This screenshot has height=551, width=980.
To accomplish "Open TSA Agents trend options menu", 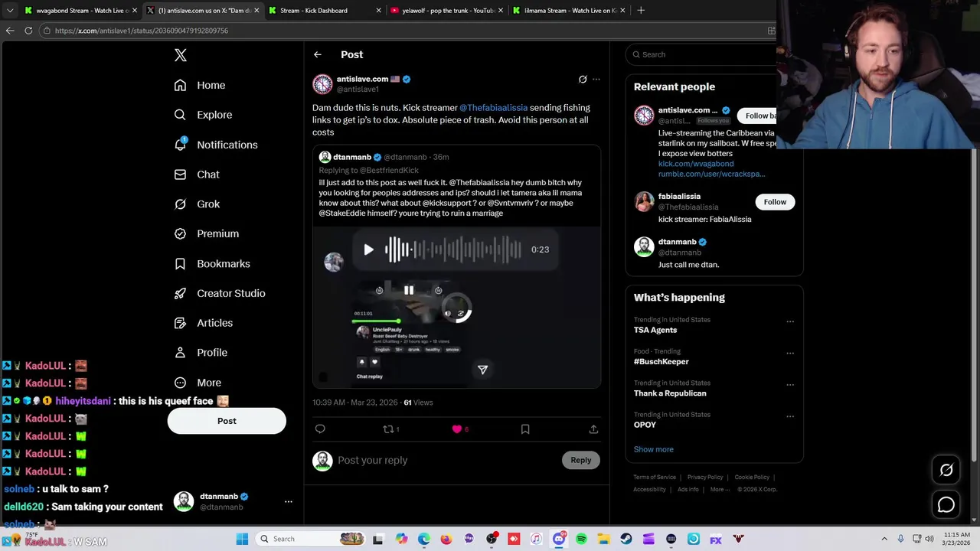I will point(790,321).
